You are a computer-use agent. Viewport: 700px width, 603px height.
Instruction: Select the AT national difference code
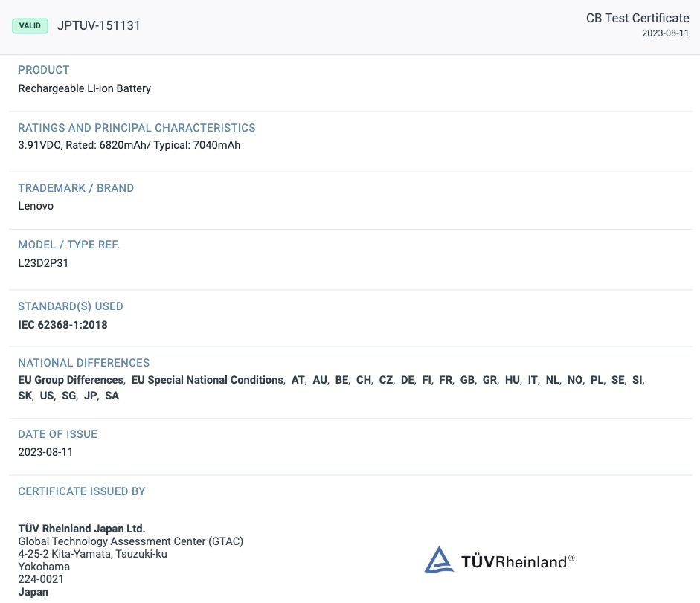298,380
